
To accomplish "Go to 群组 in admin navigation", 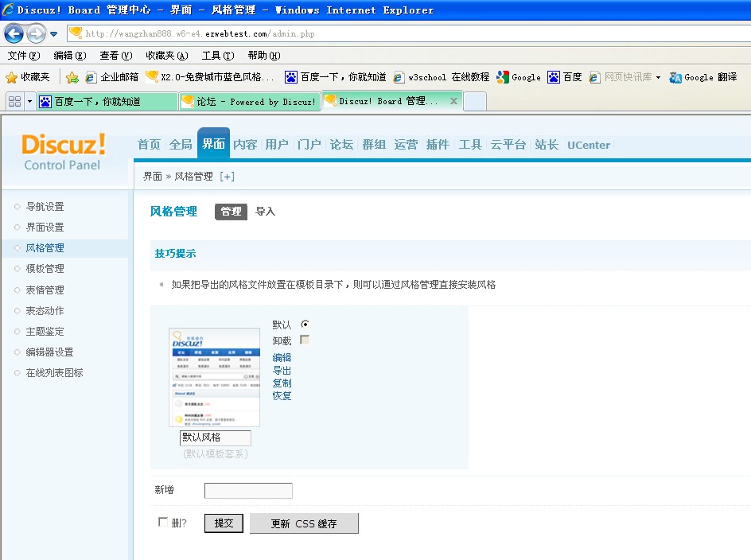I will click(x=374, y=145).
